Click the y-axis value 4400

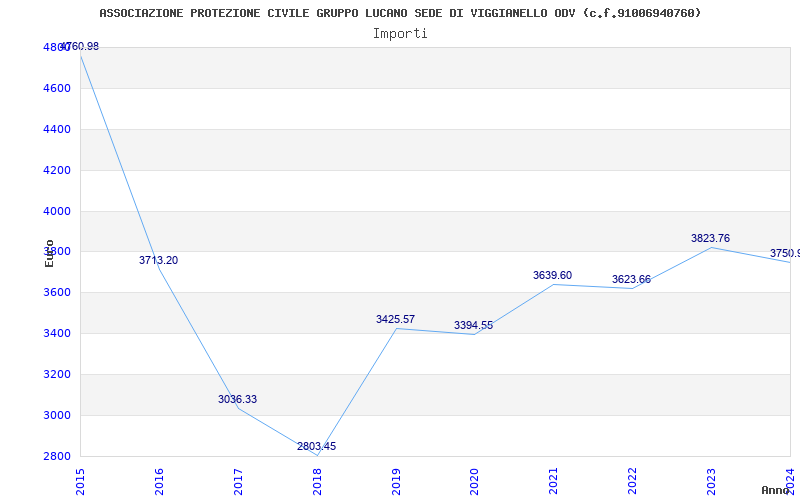pyautogui.click(x=57, y=130)
